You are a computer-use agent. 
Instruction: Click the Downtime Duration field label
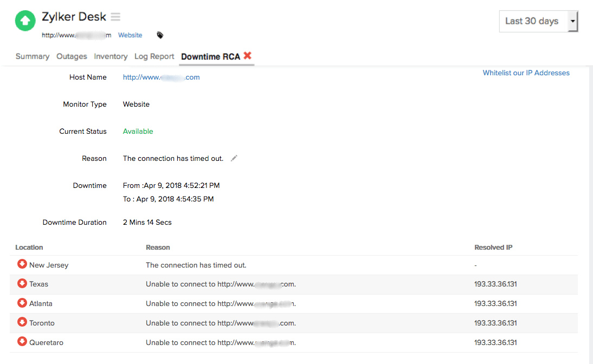tap(74, 222)
